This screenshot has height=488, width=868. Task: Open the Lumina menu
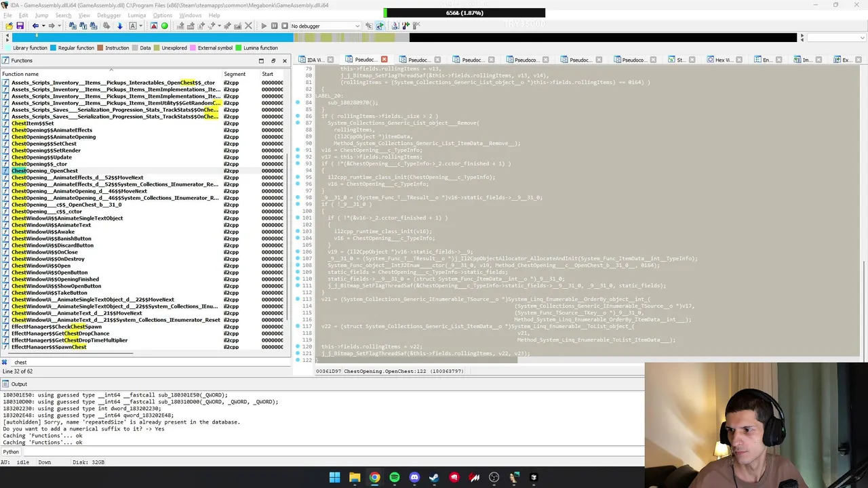(x=136, y=15)
